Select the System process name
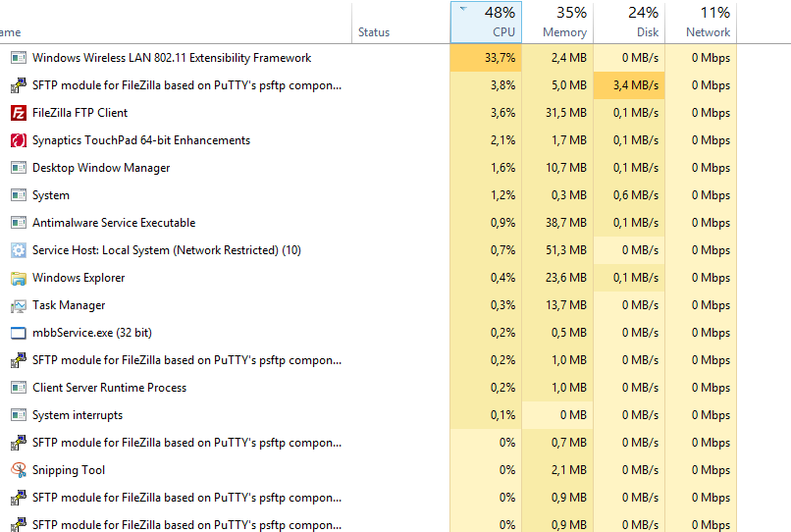The height and width of the screenshot is (532, 791). point(50,195)
